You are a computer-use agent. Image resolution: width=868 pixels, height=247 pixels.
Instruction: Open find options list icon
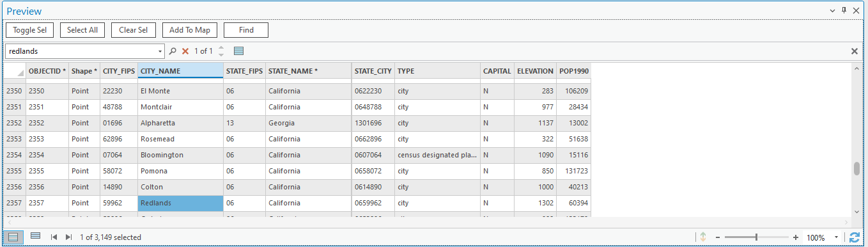[238, 51]
